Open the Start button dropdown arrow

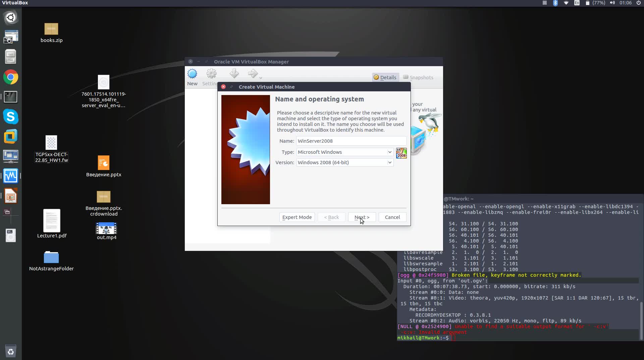click(x=261, y=78)
